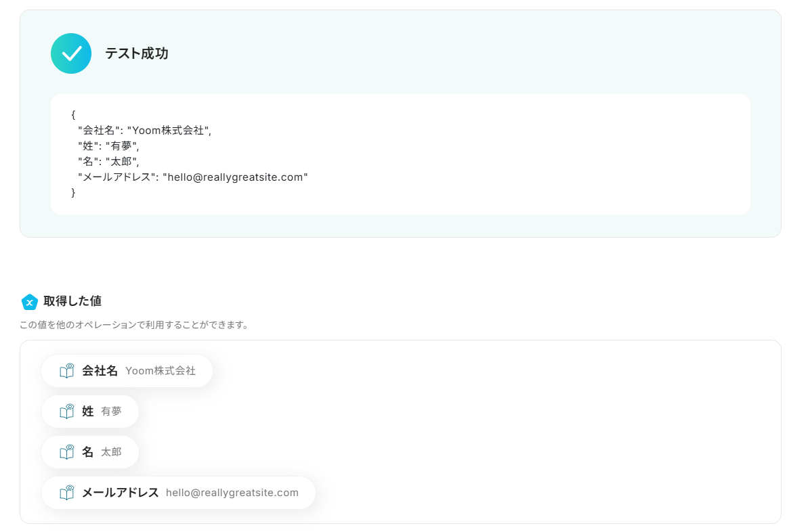Viewport: 789px width, 532px height.
Task: Select the メールアドレス label in the obtained values list
Action: point(120,493)
